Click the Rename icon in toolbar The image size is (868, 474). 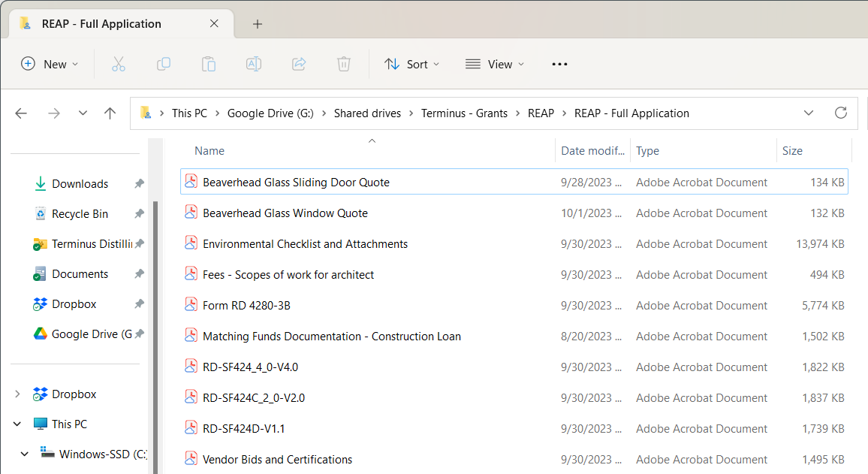pos(254,65)
